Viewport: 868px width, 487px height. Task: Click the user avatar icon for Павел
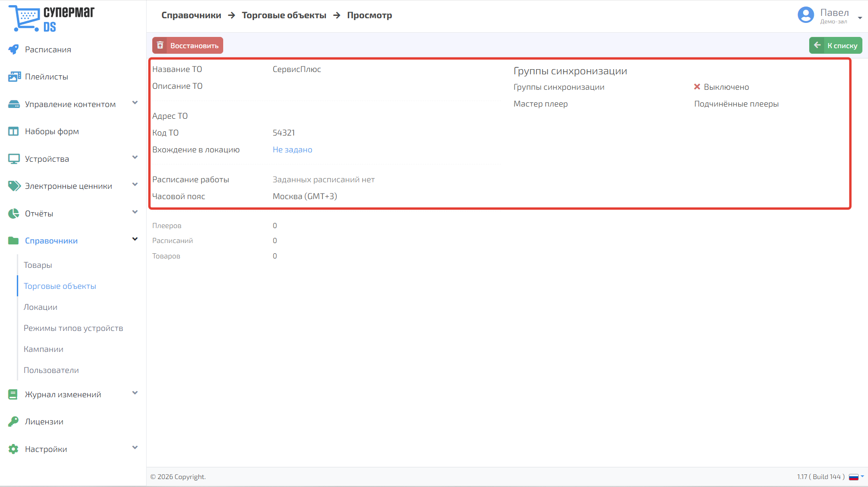(806, 14)
